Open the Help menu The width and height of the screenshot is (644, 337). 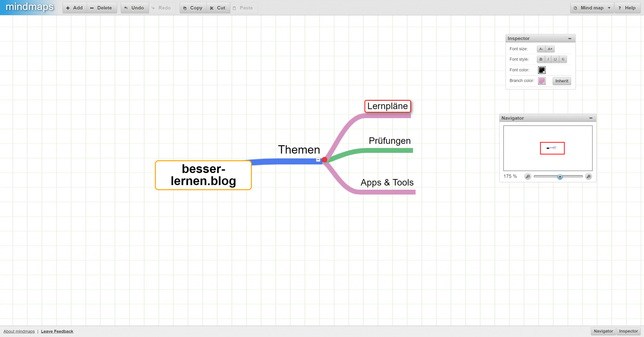(627, 8)
